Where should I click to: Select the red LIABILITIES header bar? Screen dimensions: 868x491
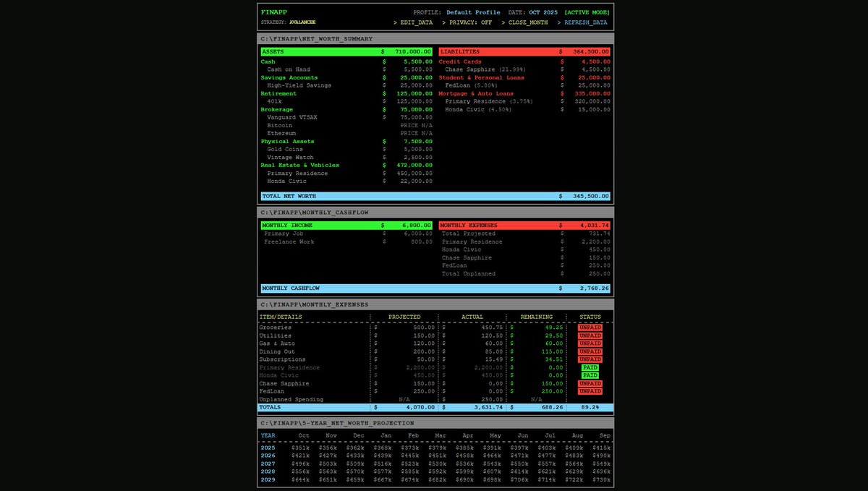click(x=524, y=52)
